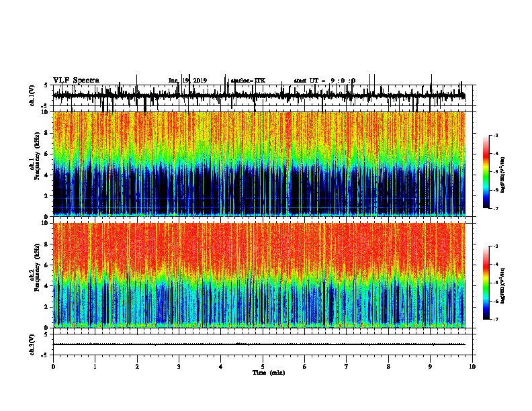Viewport: 532px width, 411px height.
Task: Click the ch.3 voltage waveform trace
Action: click(x=259, y=345)
